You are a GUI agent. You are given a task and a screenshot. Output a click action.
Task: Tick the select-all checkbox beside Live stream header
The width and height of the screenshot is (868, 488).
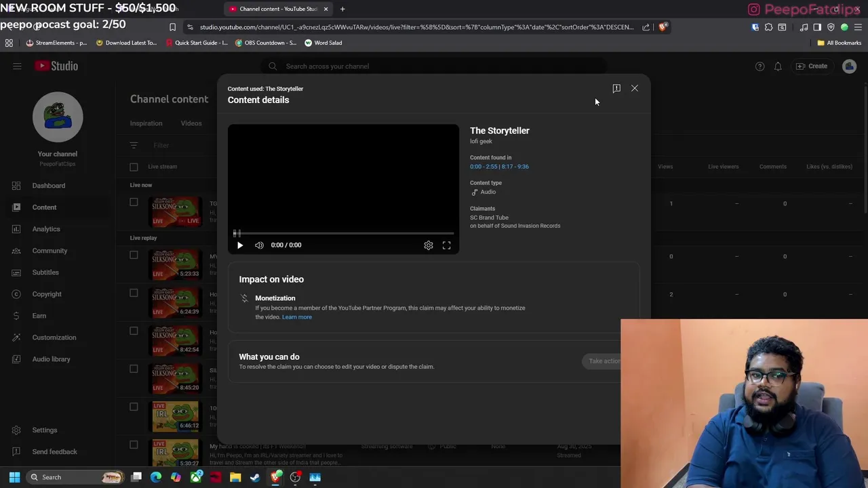click(x=134, y=167)
